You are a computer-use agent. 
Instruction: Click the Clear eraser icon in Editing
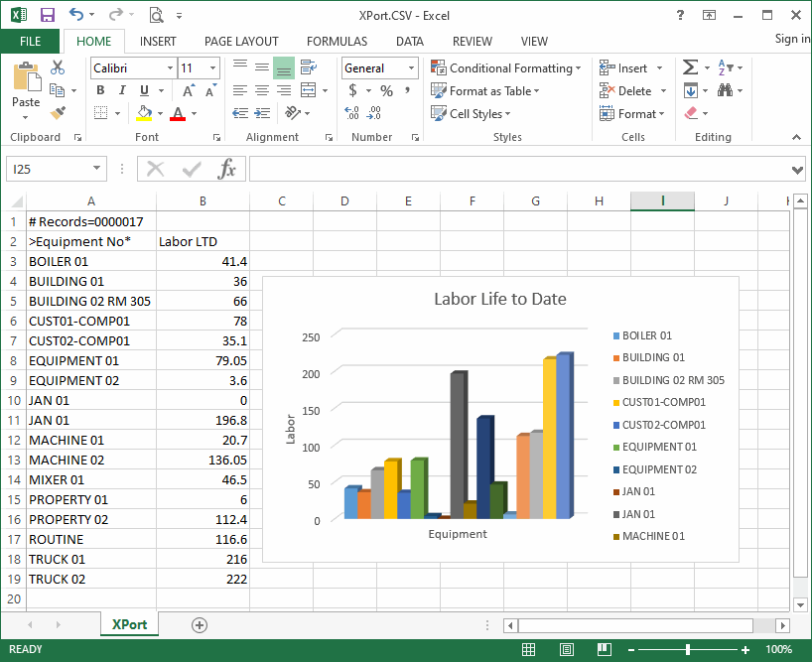tap(691, 113)
